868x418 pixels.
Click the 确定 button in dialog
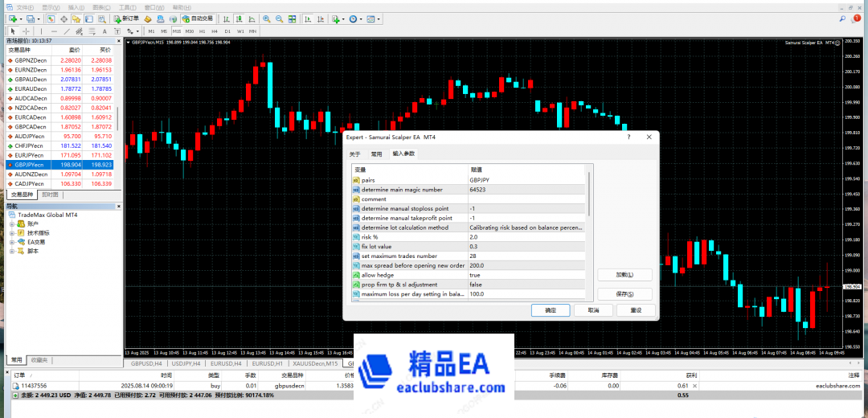tap(551, 310)
